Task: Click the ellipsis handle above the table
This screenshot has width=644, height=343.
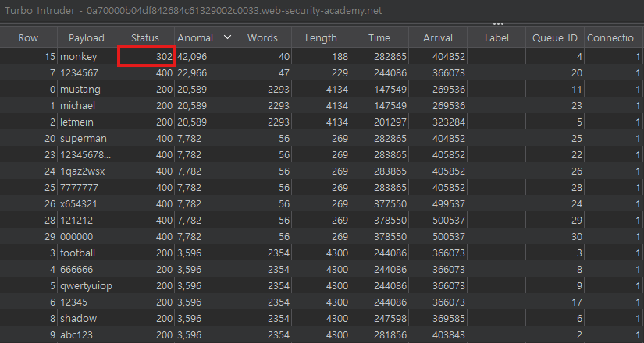Action: [498, 23]
